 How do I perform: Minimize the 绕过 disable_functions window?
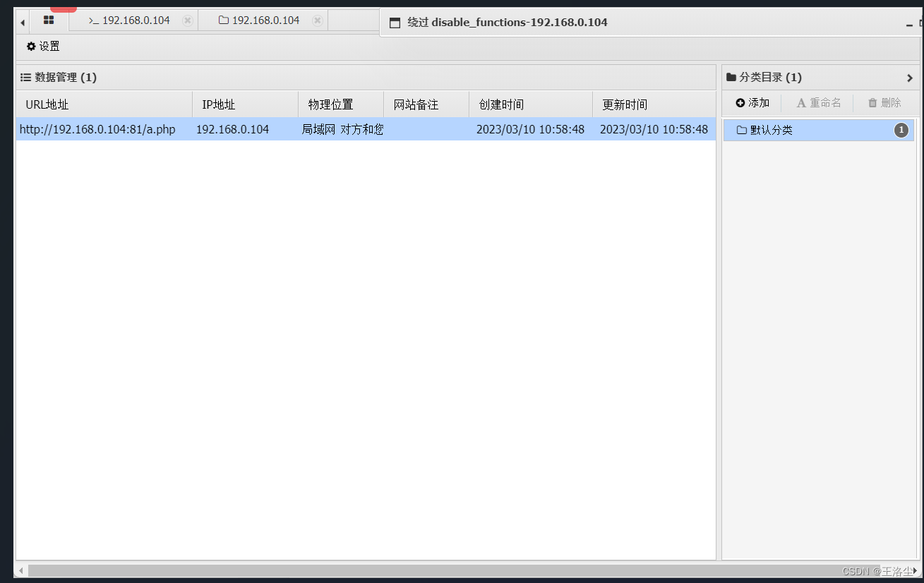(909, 24)
